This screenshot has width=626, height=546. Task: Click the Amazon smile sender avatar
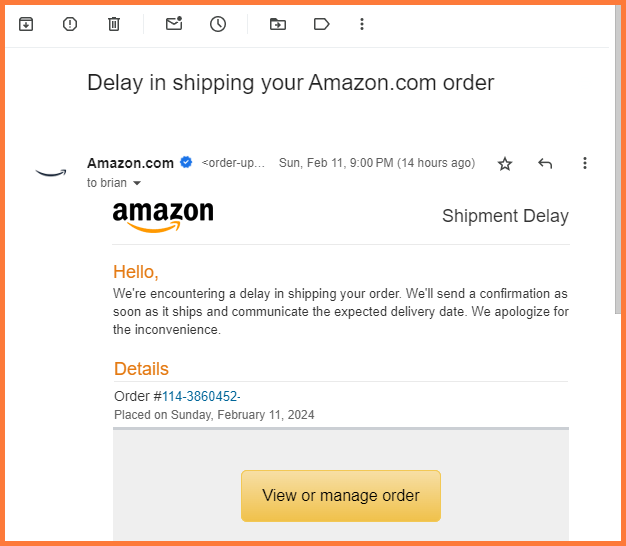click(51, 173)
